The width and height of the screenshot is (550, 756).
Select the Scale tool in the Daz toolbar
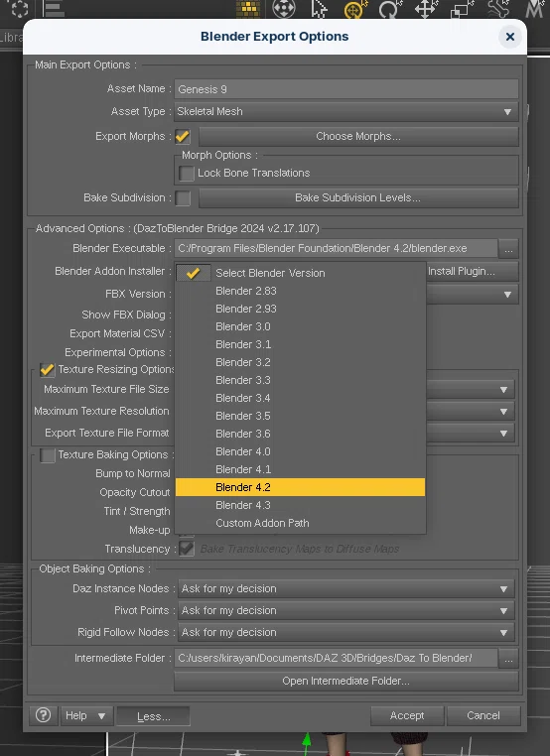coord(461,9)
